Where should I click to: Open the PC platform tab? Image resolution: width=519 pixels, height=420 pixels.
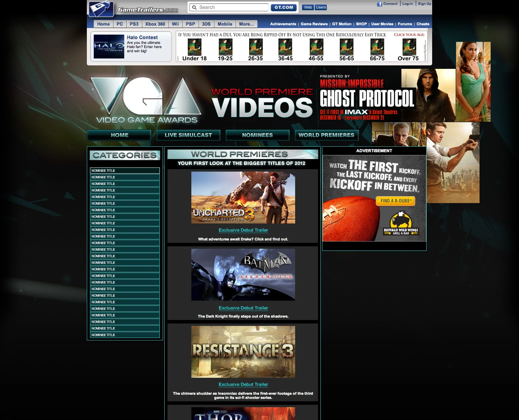(120, 24)
